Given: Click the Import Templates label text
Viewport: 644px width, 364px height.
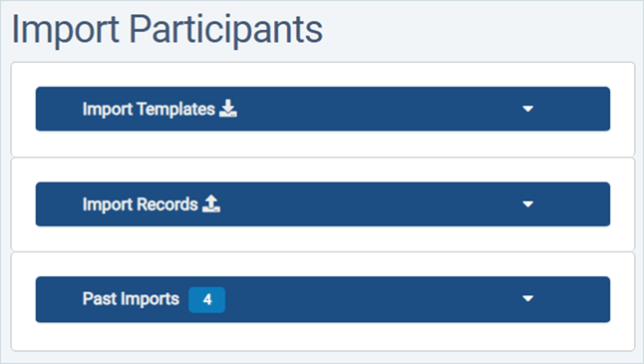Looking at the screenshot, I should pos(149,110).
